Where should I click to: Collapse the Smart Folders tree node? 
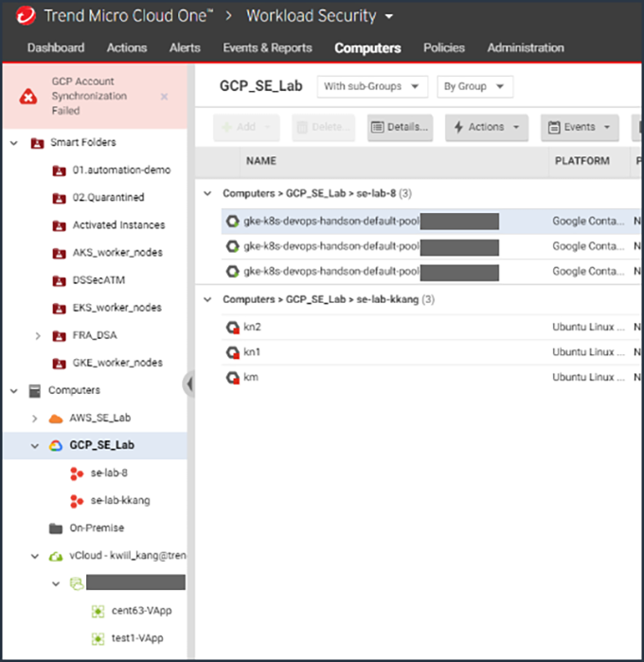pos(14,143)
